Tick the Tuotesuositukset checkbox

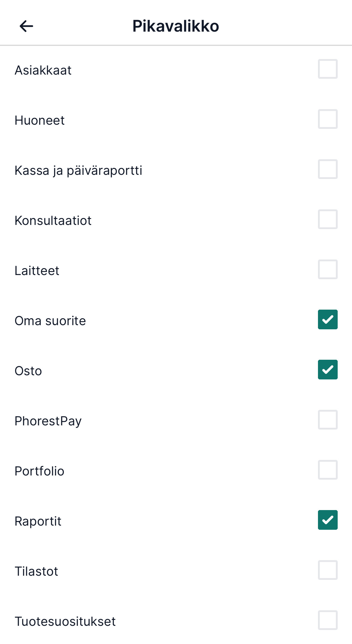click(328, 620)
